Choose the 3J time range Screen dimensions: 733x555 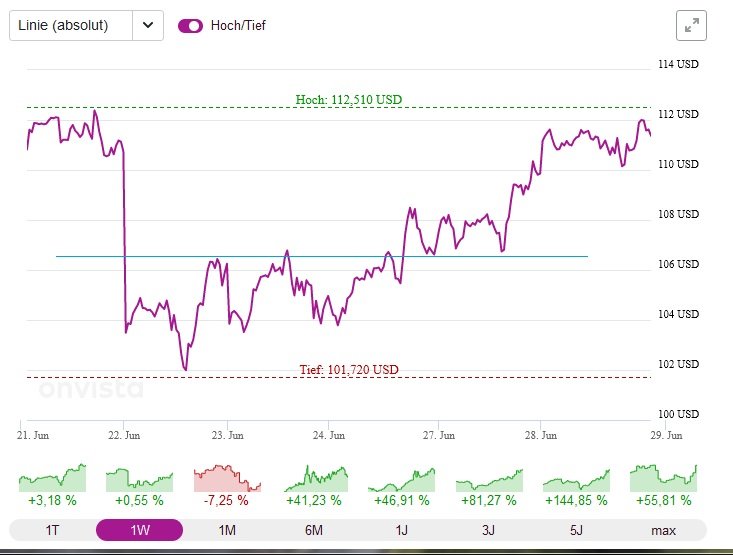click(488, 530)
